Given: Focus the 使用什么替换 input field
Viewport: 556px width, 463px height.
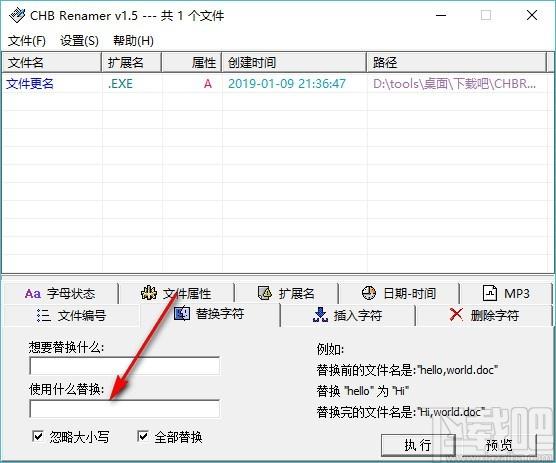Looking at the screenshot, I should coord(124,408).
